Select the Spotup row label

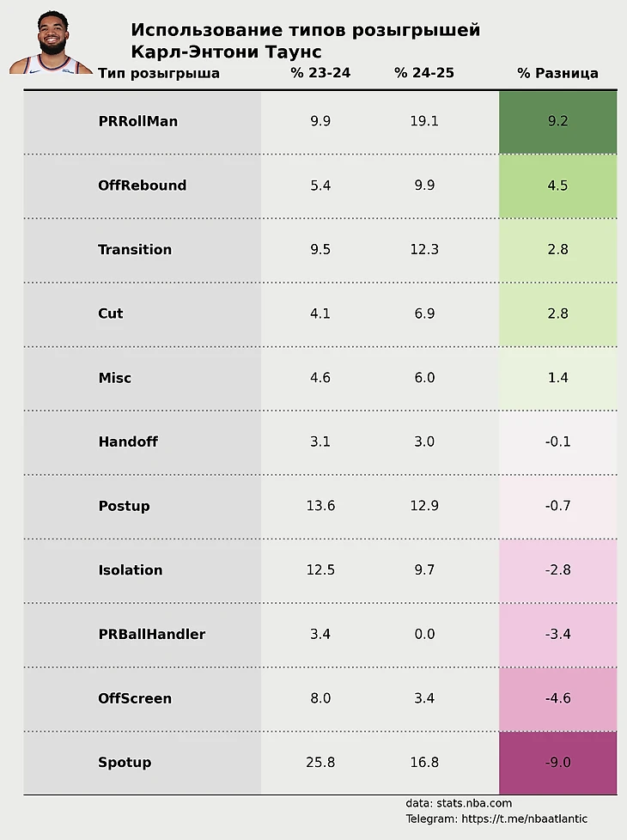coord(125,763)
